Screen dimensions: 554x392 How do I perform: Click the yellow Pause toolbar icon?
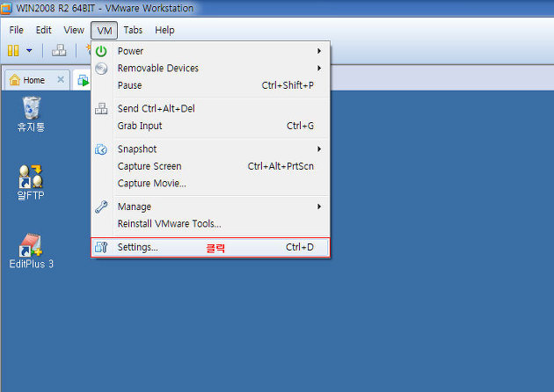coord(13,50)
